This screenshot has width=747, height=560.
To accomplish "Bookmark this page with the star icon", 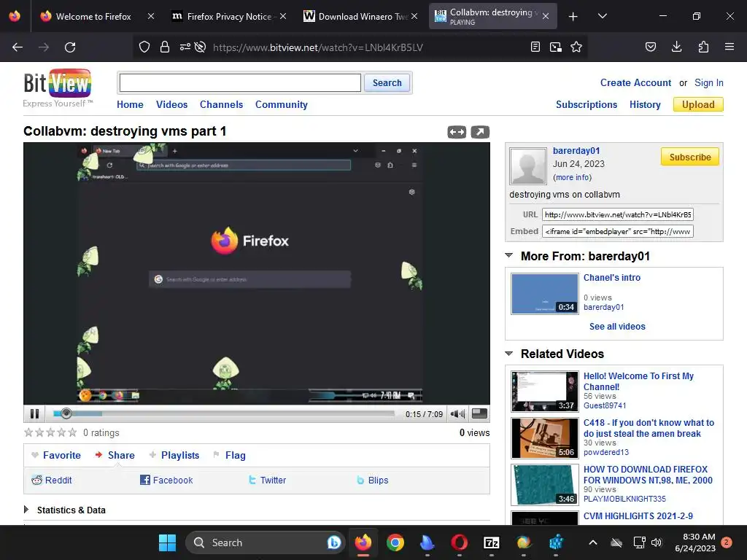I will pos(576,47).
